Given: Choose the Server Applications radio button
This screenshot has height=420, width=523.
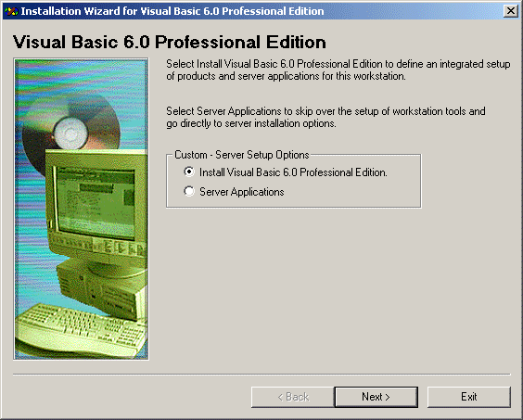Looking at the screenshot, I should click(x=189, y=192).
